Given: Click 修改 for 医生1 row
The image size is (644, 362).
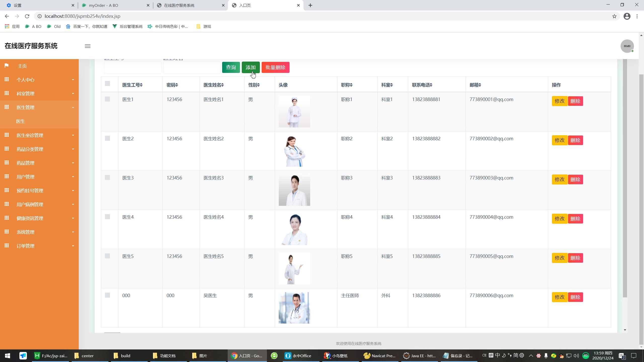Looking at the screenshot, I should pyautogui.click(x=559, y=101).
